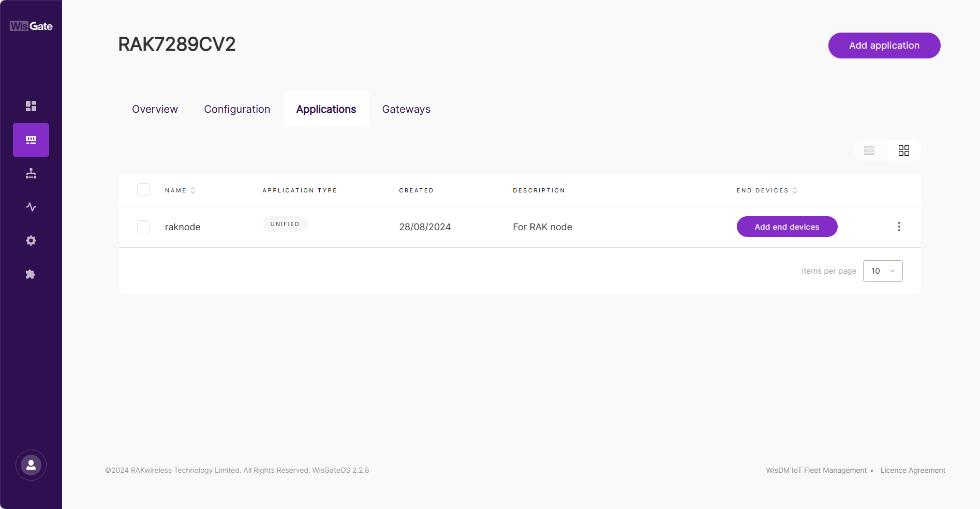Open the Licence Agreement link
This screenshot has height=509, width=980.
click(x=913, y=470)
